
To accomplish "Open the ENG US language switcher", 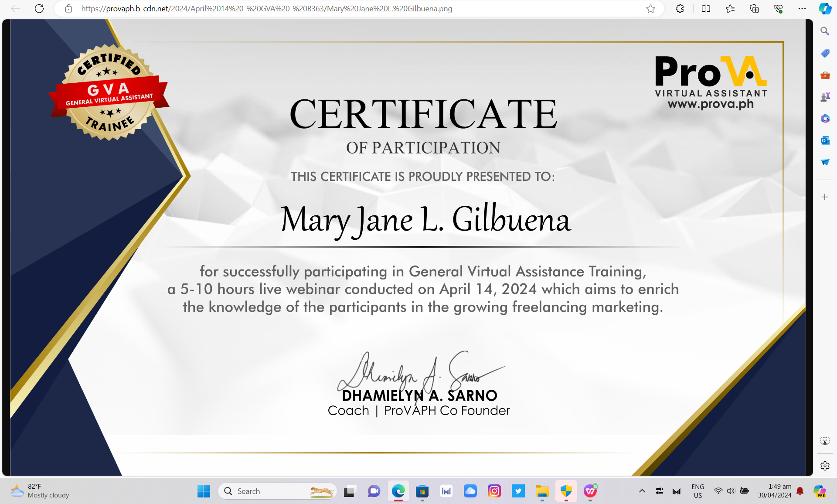I will tap(697, 490).
